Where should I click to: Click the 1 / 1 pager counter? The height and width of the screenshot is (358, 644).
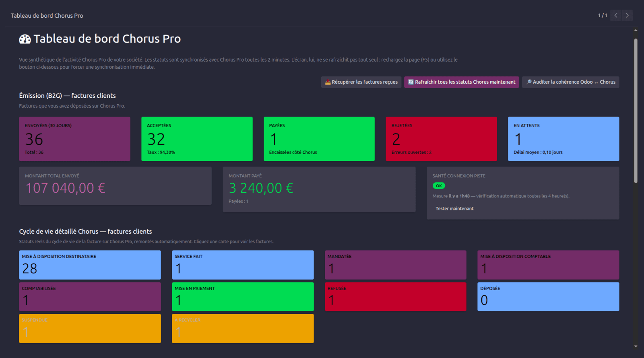click(603, 15)
